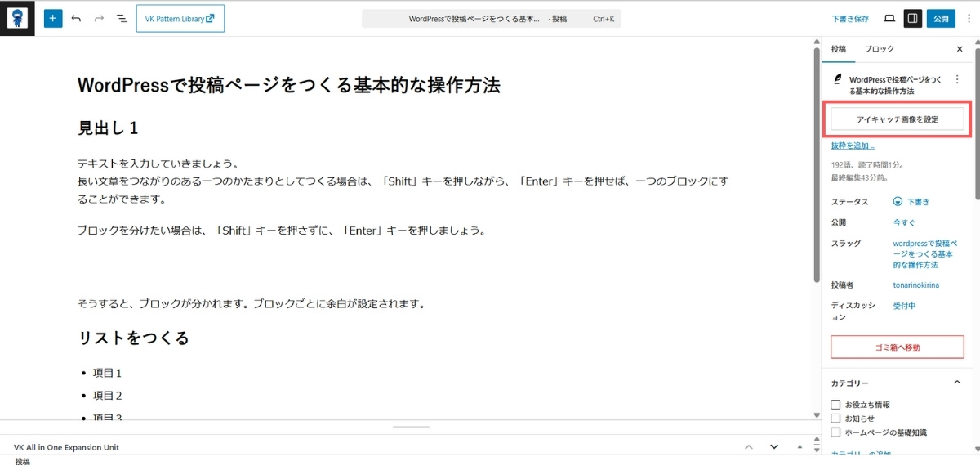
Task: Click the site logo icon at top-left
Action: [x=17, y=18]
